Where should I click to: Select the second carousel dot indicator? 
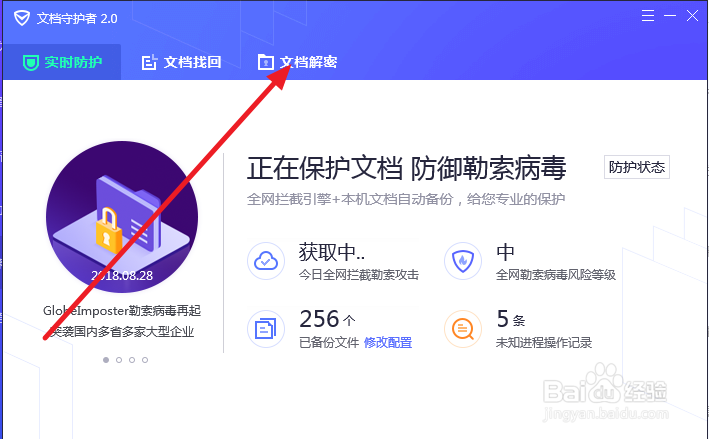[119, 360]
